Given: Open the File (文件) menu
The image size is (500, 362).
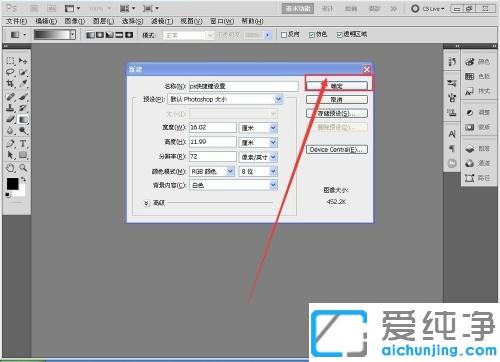Looking at the screenshot, I should [x=16, y=21].
